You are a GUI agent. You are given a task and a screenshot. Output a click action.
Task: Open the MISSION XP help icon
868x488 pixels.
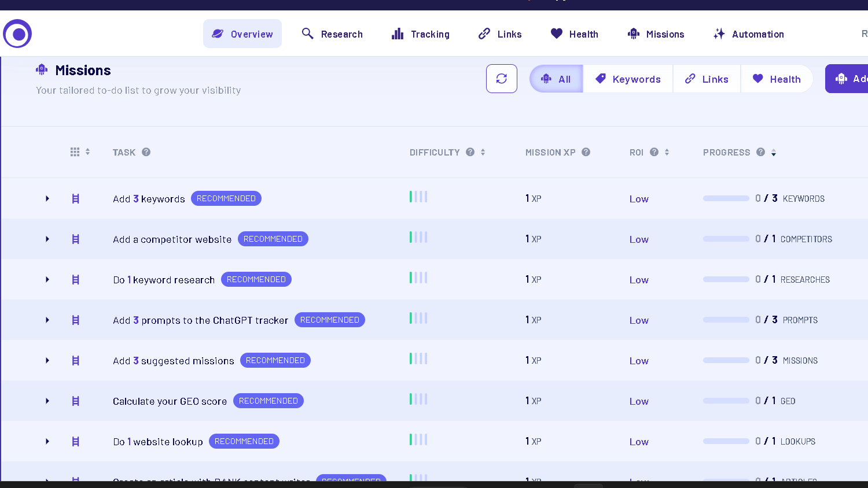[586, 152]
